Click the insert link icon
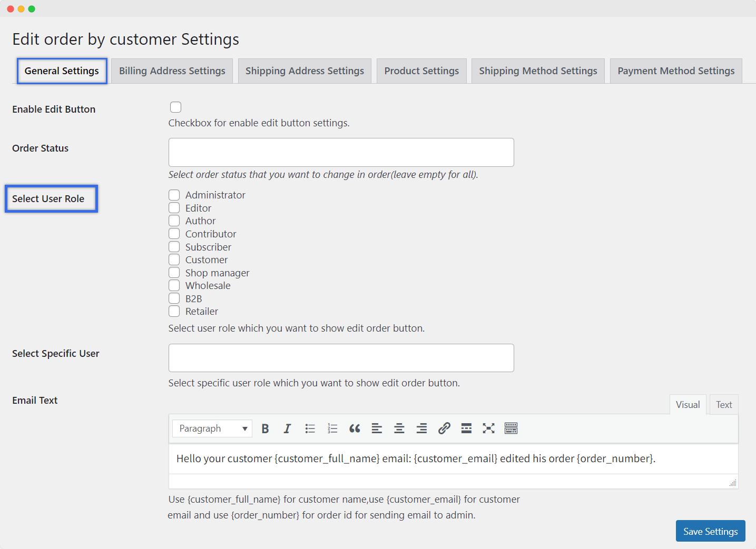Screen dimensions: 756x549 [444, 428]
